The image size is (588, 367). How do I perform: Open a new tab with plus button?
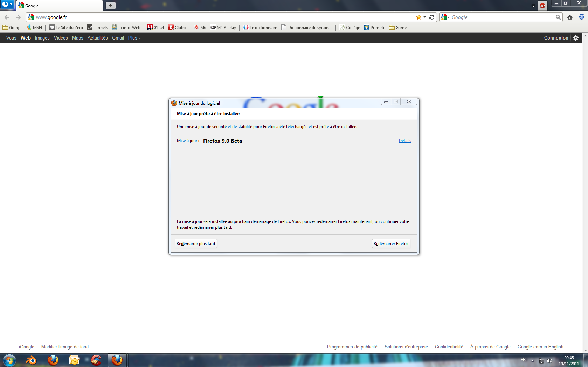(x=111, y=6)
